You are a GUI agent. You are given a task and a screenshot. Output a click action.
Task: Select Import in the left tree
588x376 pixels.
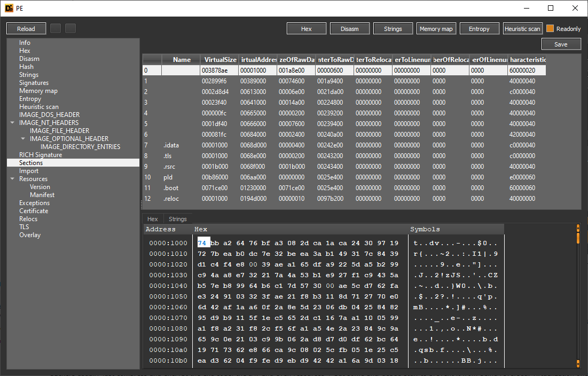tap(29, 171)
